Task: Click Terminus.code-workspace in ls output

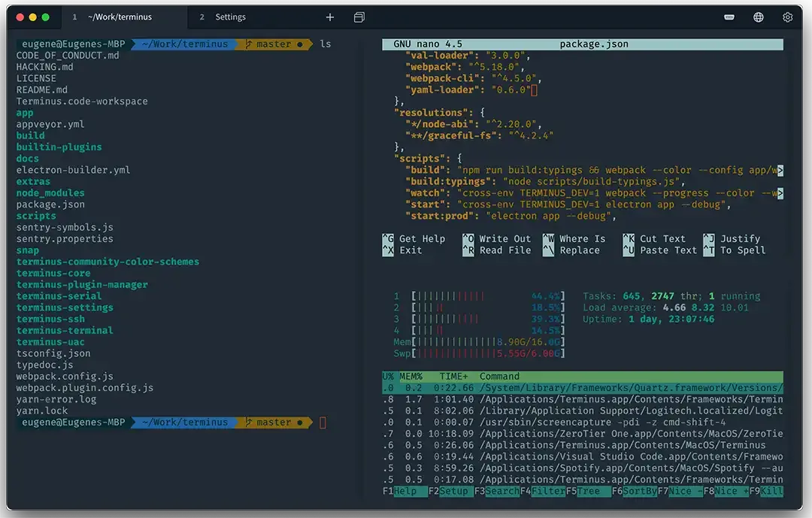Action: 82,101
